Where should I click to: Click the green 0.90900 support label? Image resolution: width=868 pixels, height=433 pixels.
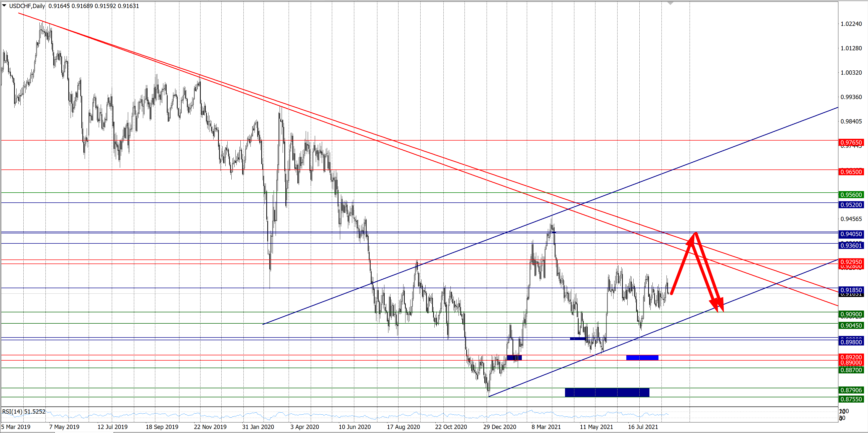pyautogui.click(x=851, y=314)
